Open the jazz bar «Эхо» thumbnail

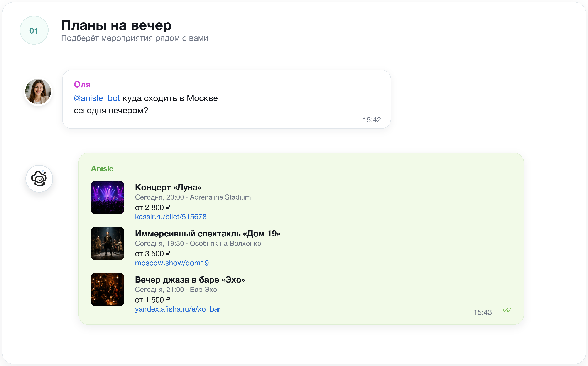[x=107, y=290]
